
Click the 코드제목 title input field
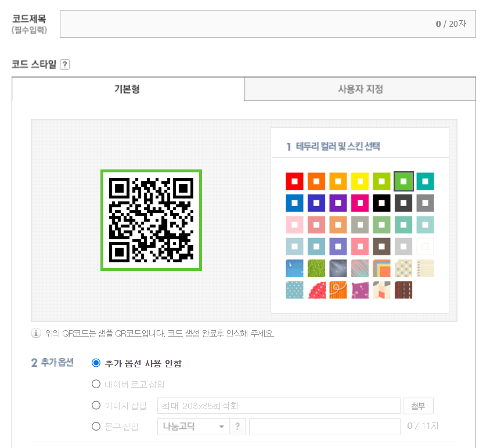[x=268, y=24]
